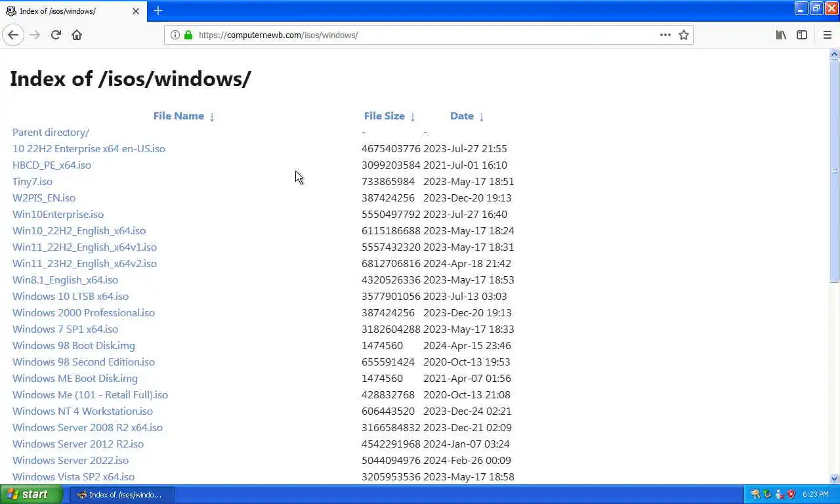Sort listing by Date
The image size is (840, 504).
(462, 115)
